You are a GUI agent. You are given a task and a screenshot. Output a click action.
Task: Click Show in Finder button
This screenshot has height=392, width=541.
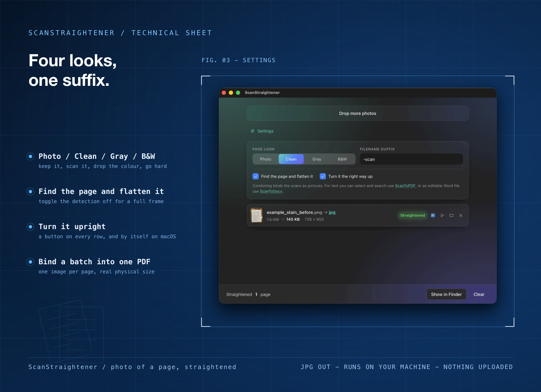(x=446, y=294)
